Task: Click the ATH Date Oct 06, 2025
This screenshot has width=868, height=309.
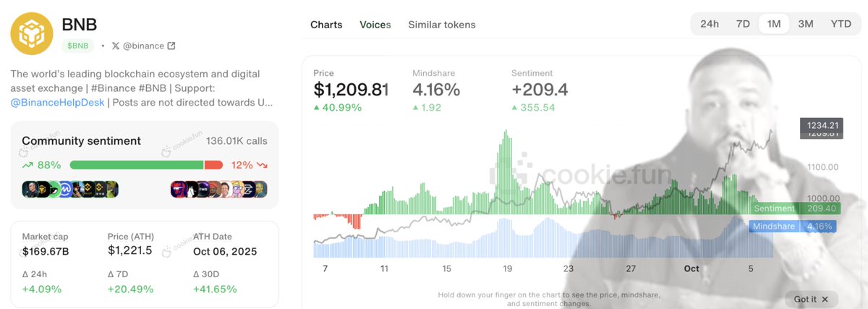Action: (225, 251)
